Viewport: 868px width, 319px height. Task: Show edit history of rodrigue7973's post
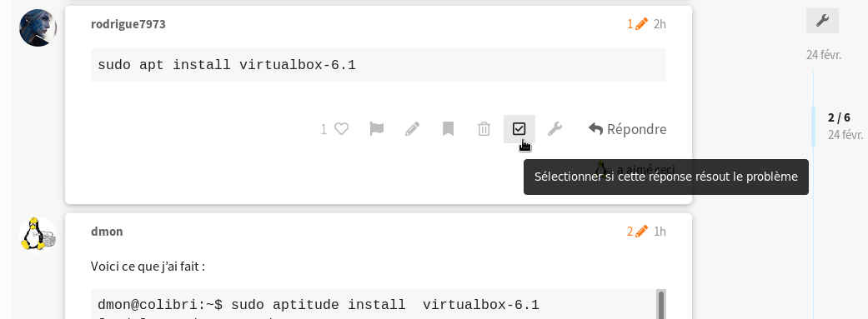tap(637, 24)
